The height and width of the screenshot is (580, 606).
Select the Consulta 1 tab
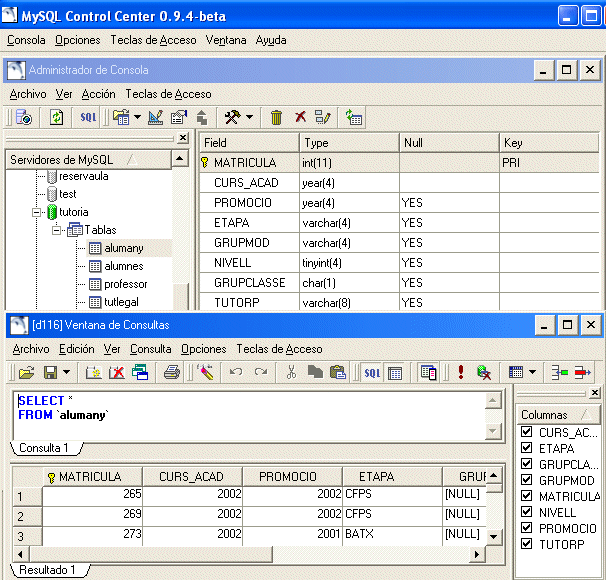coord(45,448)
